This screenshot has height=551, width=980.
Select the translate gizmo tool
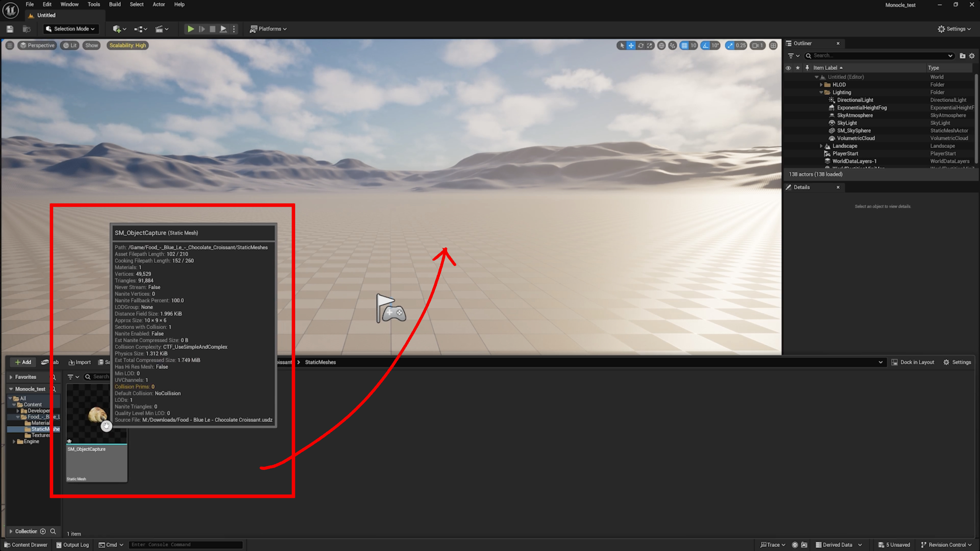click(x=631, y=46)
